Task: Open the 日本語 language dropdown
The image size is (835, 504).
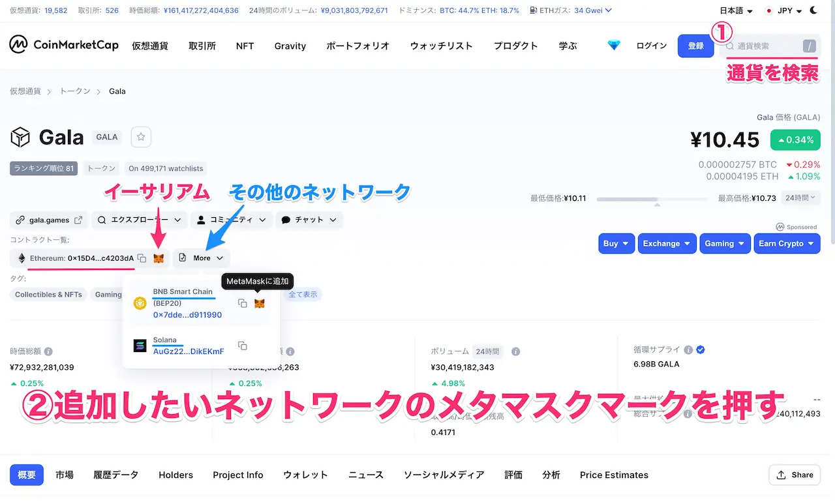Action: [x=736, y=11]
